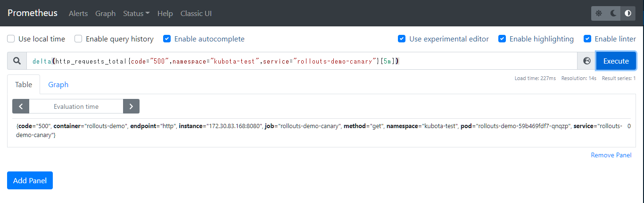Open the Alerts page

coord(78,13)
